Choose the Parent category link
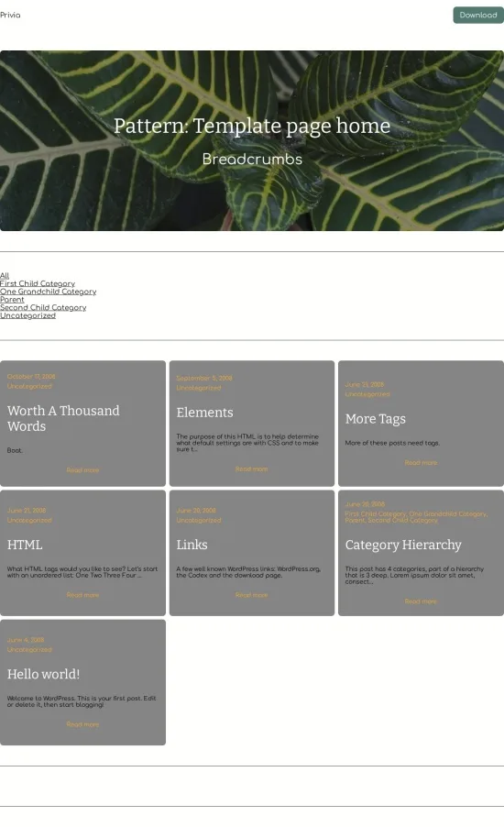This screenshot has height=827, width=504. click(12, 300)
